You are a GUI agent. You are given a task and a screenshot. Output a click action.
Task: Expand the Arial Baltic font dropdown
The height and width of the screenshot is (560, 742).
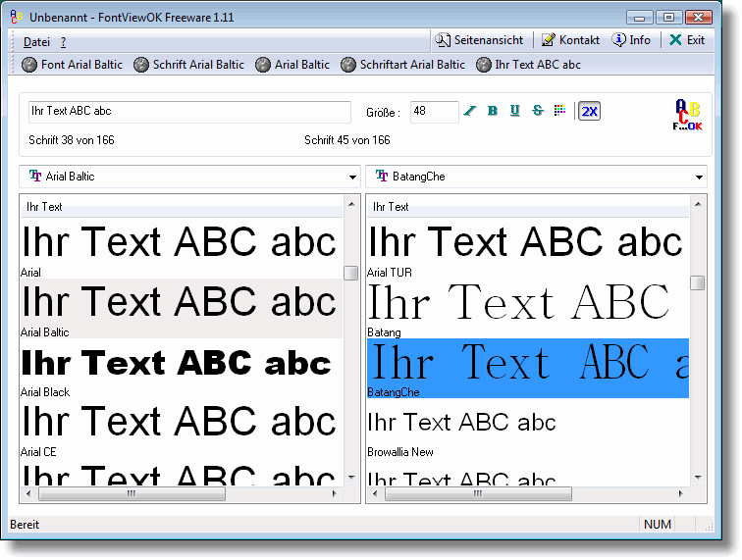351,178
